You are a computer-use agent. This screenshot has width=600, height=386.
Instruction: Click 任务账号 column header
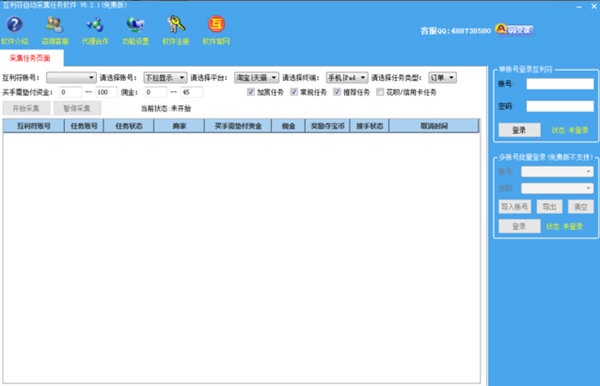[x=84, y=126]
